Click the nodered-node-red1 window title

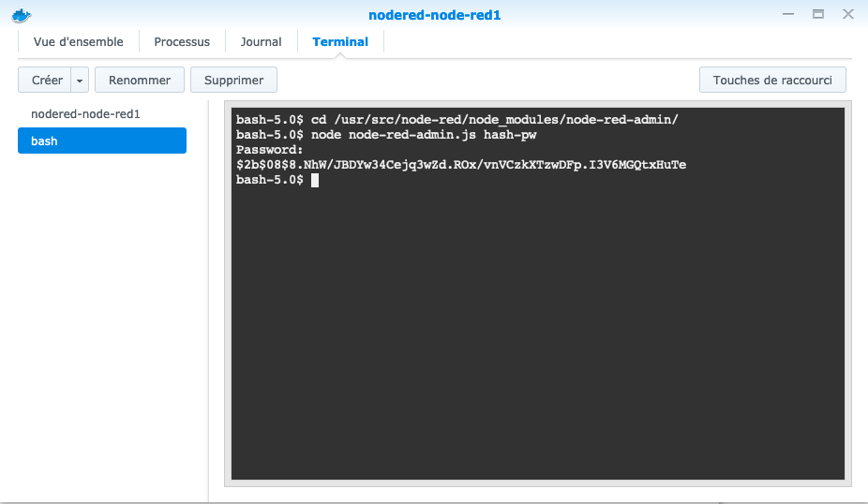point(435,15)
